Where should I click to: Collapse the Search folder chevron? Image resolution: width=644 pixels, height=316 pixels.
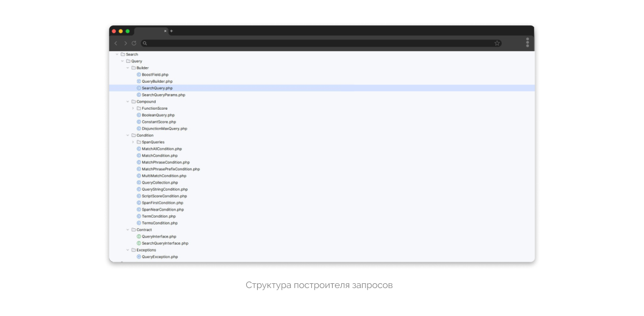(x=117, y=54)
